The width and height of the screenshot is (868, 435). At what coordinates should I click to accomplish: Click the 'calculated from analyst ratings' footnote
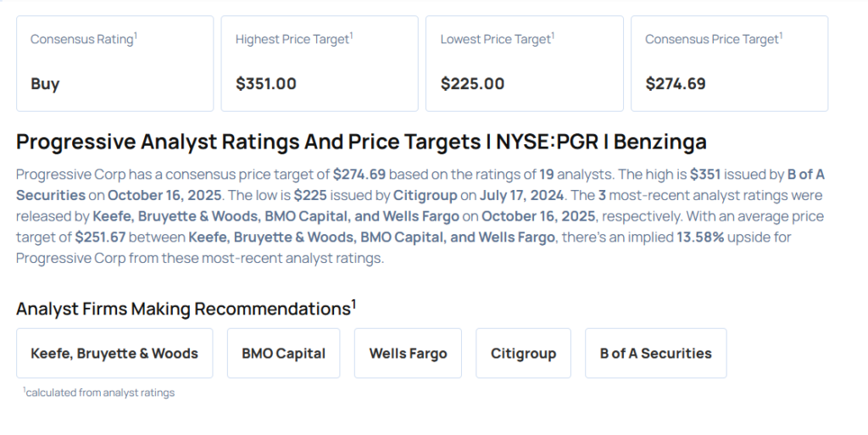(x=99, y=393)
